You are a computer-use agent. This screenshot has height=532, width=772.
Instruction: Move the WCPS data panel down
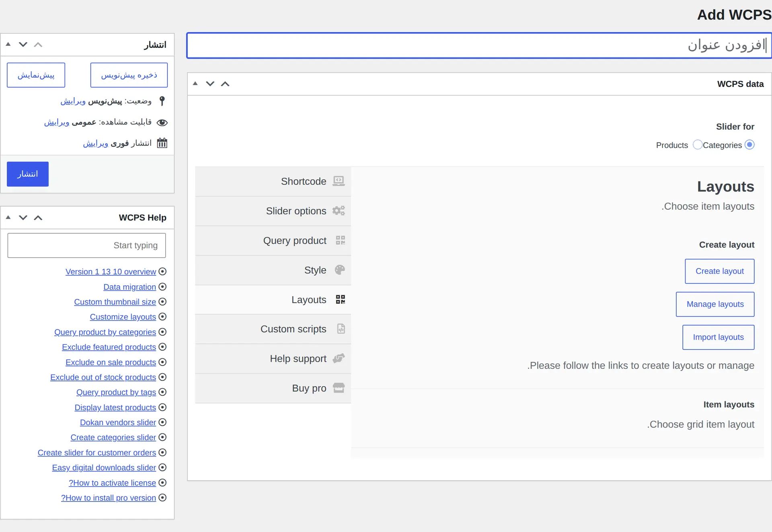click(210, 84)
